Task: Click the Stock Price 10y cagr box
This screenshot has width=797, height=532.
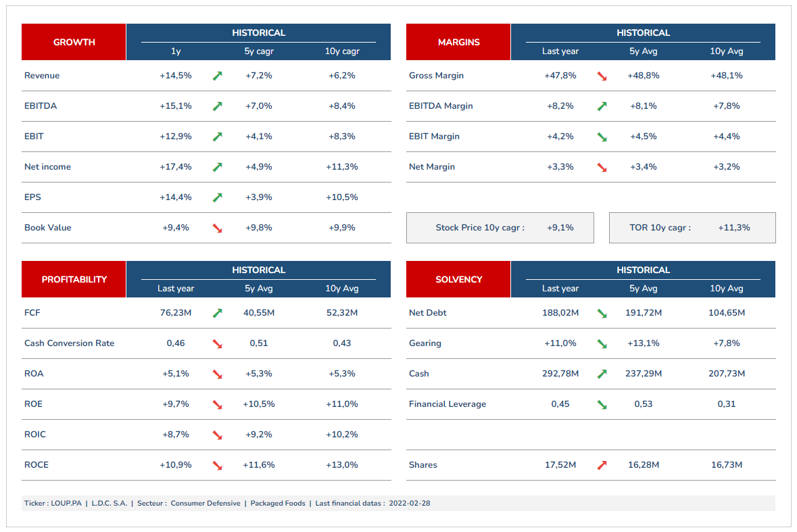Action: tap(500, 228)
